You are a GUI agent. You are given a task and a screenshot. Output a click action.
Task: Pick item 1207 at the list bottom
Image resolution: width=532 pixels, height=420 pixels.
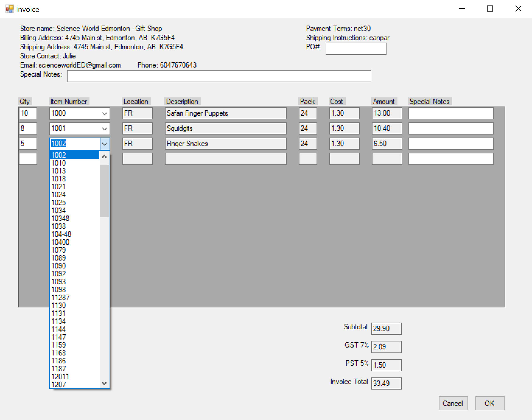coord(75,384)
